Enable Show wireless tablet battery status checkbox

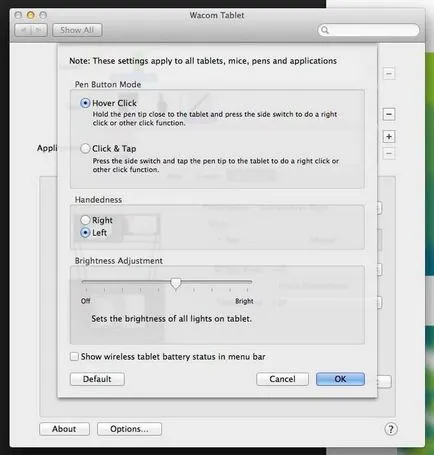[x=74, y=357]
